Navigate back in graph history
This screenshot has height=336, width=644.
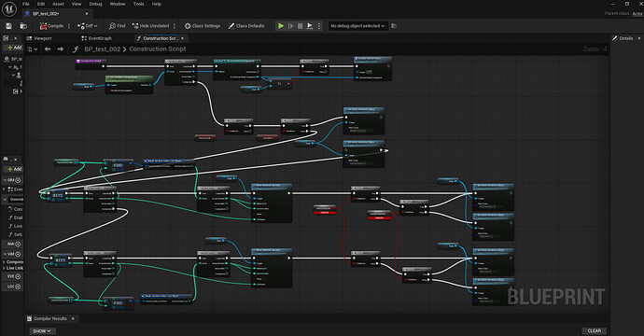tap(48, 49)
